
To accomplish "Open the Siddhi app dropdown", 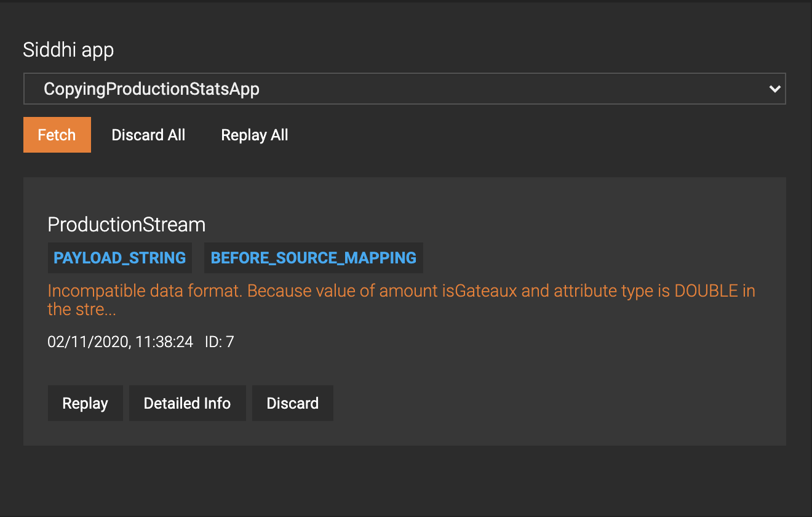I will [x=405, y=89].
